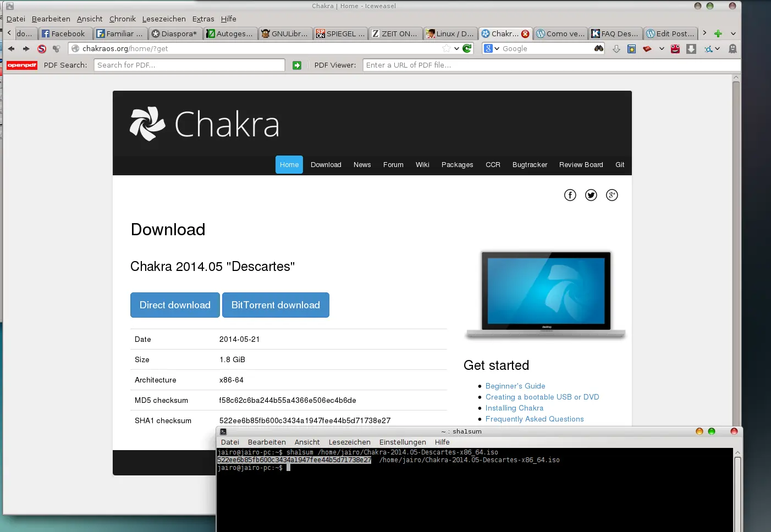Image resolution: width=771 pixels, height=532 pixels.
Task: Click the blue network toolbar icon
Action: (x=708, y=49)
